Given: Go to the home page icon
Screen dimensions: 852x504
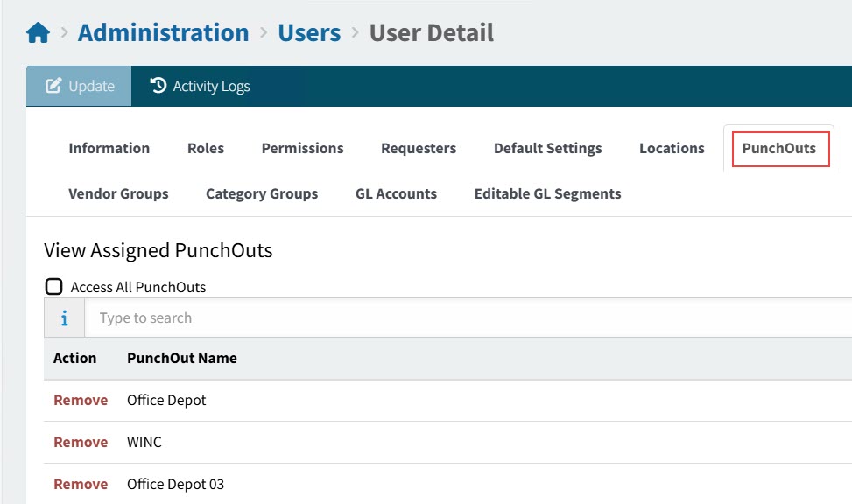Looking at the screenshot, I should [38, 32].
